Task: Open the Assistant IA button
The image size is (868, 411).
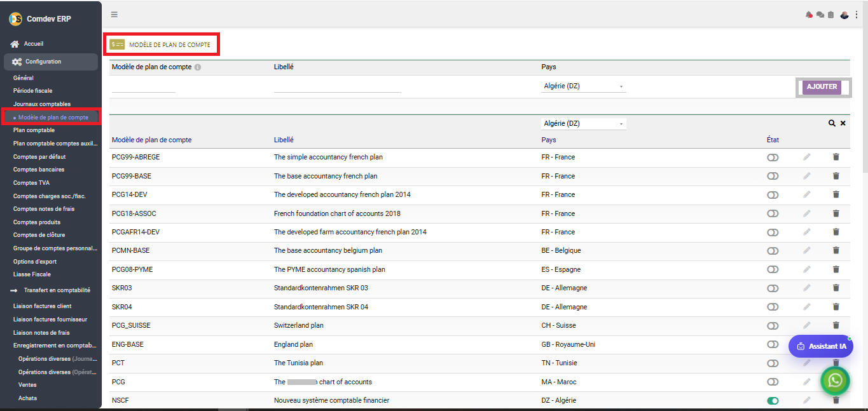Action: tap(821, 346)
